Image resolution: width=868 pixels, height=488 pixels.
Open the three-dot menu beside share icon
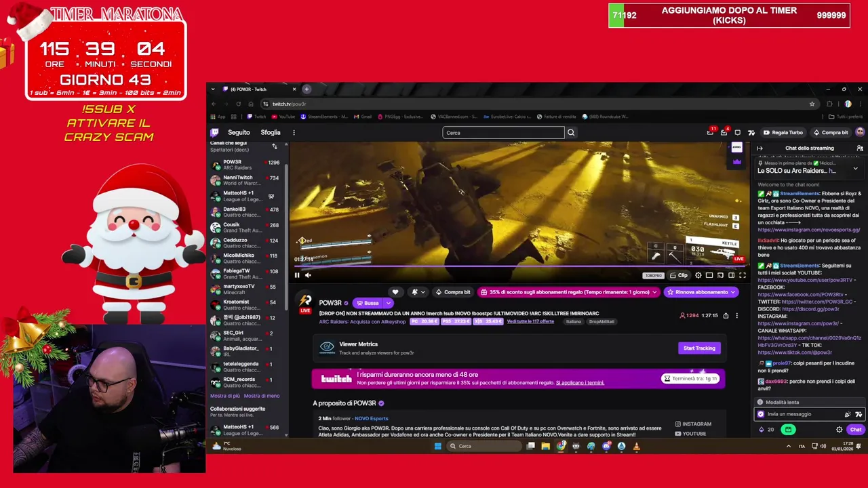pyautogui.click(x=737, y=316)
